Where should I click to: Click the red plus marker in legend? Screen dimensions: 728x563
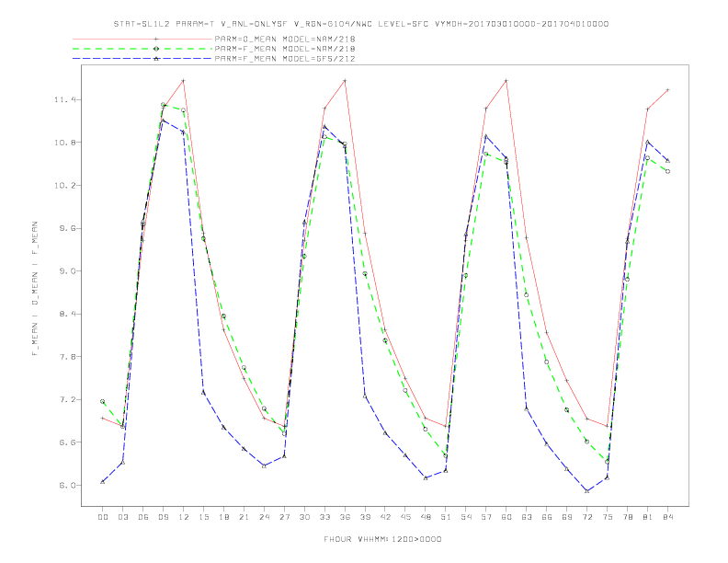pos(156,39)
